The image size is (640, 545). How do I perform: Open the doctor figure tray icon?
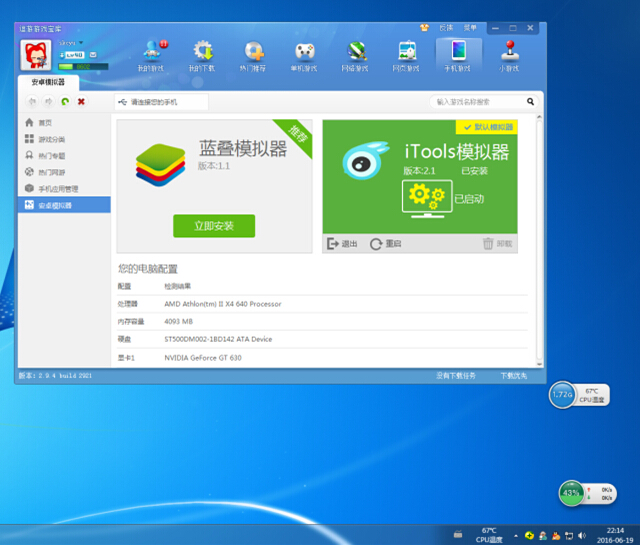tap(543, 536)
